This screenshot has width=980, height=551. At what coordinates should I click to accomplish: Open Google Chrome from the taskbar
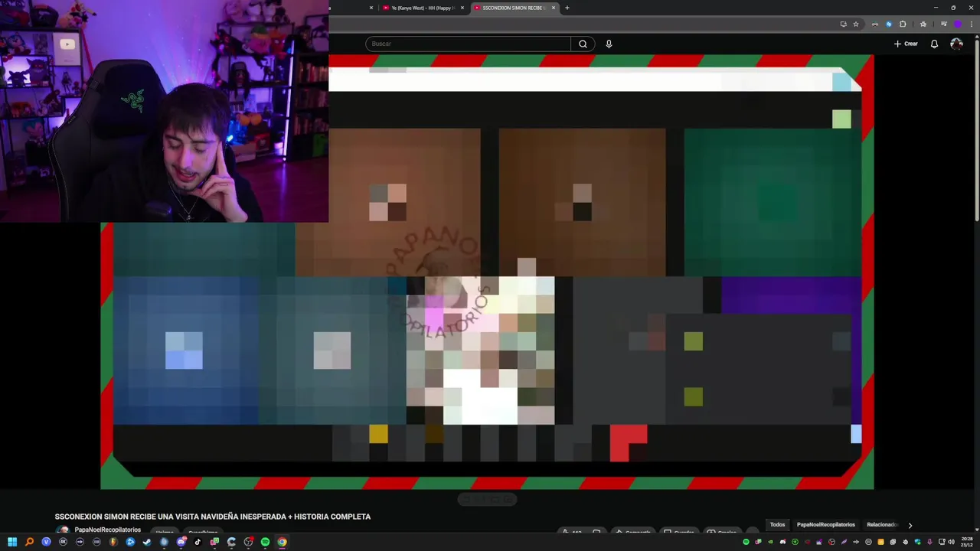click(282, 542)
